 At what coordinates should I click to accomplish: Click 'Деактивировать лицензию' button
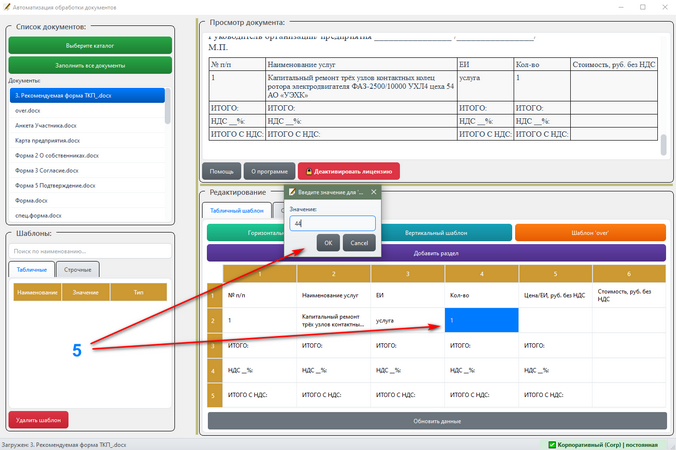(x=349, y=171)
